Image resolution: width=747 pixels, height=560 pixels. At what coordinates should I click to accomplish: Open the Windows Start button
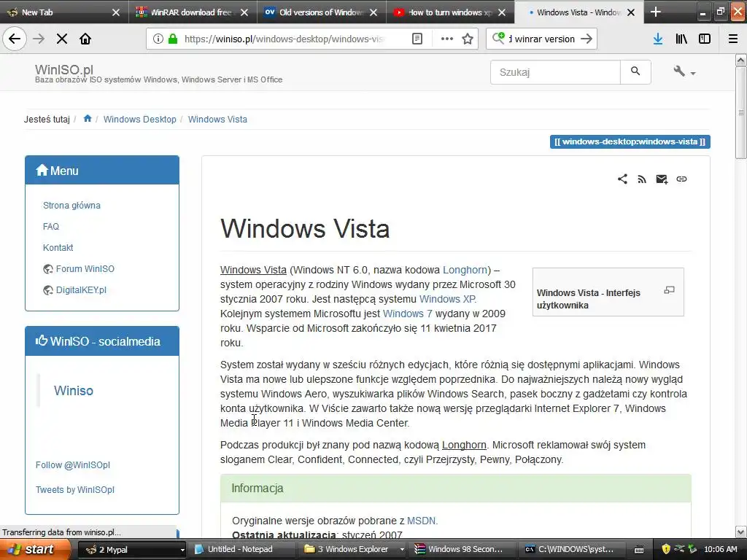pos(35,549)
